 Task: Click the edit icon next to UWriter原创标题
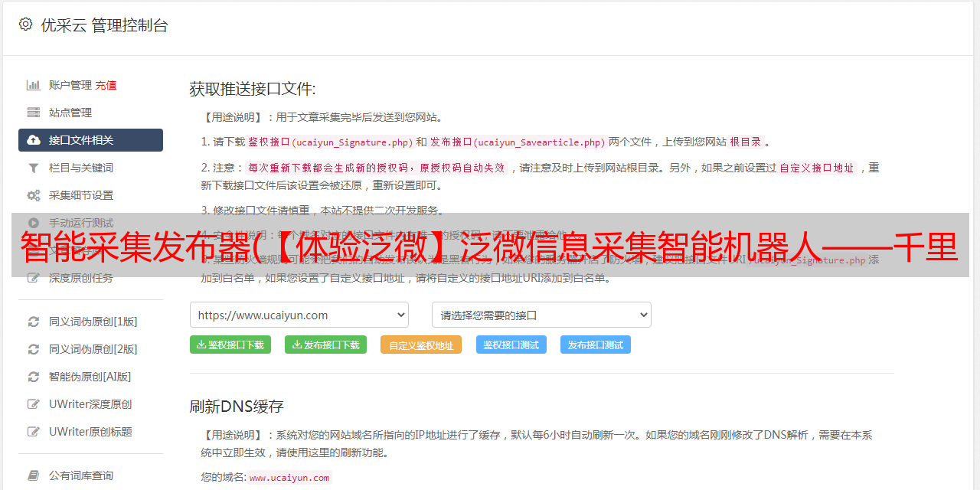(x=34, y=432)
